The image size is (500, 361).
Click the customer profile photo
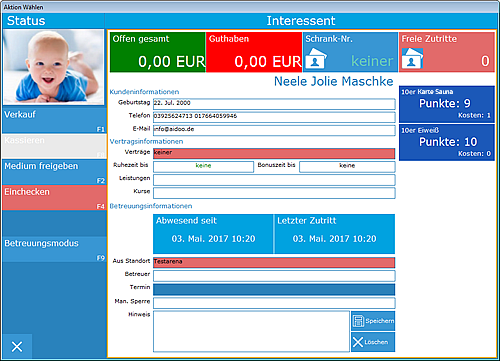click(53, 67)
